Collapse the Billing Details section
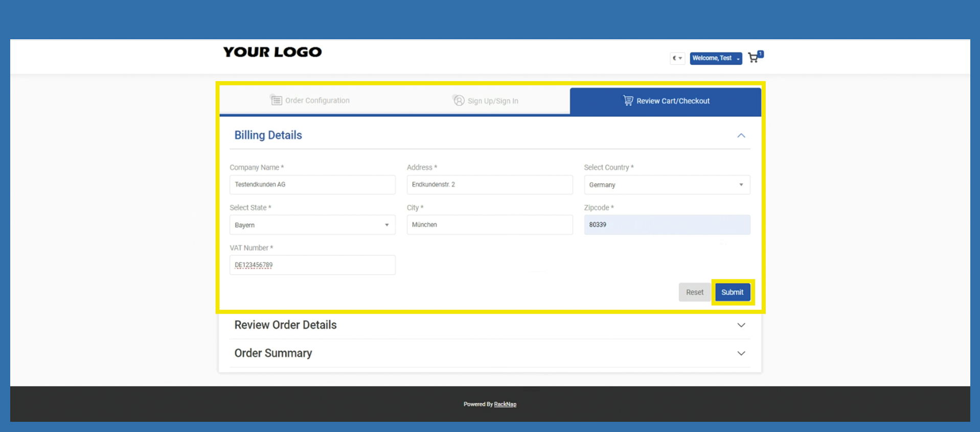Screen dimensions: 980x432 (741, 135)
